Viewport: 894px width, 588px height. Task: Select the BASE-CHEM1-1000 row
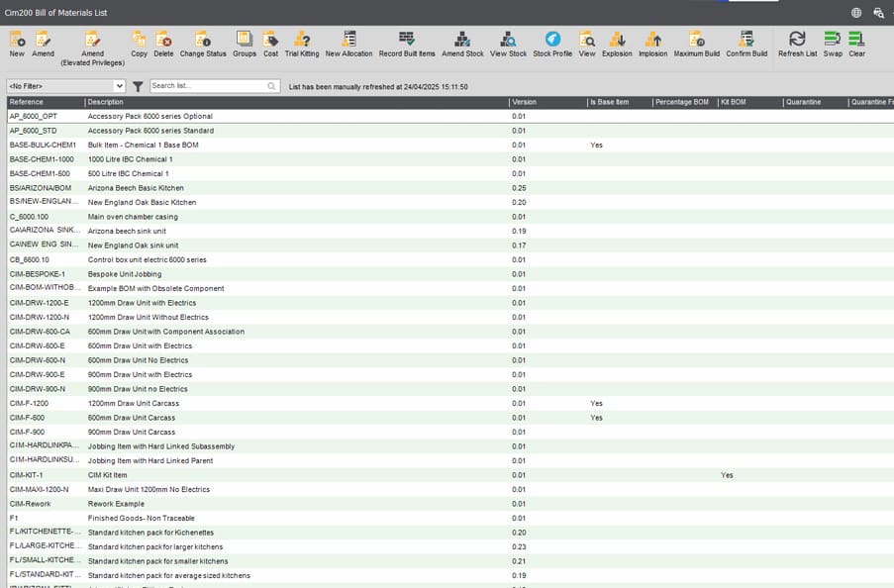(450, 159)
